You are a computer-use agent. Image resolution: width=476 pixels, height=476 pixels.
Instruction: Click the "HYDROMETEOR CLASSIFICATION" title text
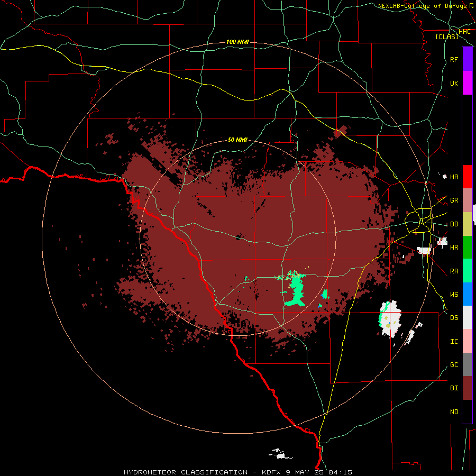pos(186,472)
